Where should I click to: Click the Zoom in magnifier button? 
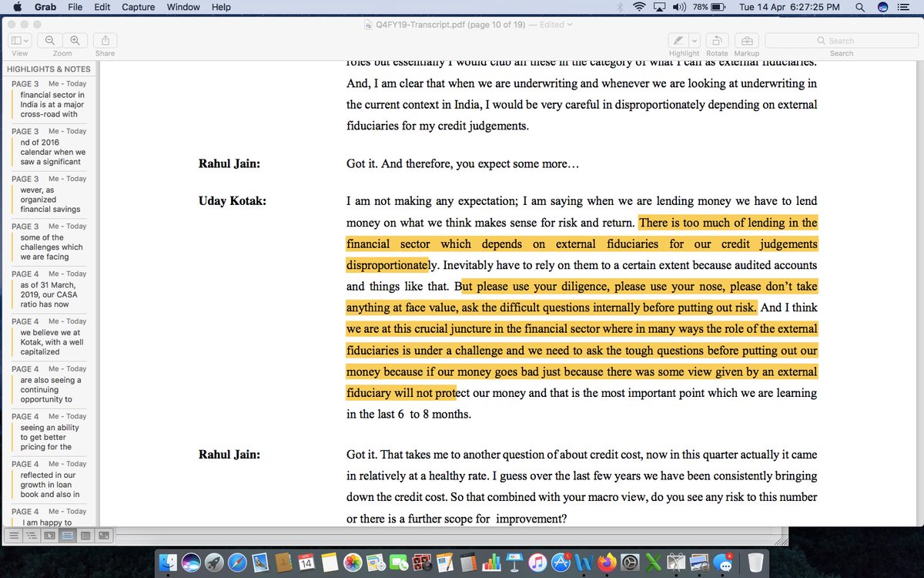tap(75, 40)
